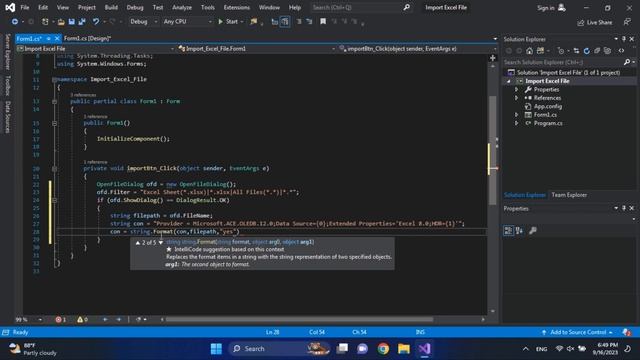Viewport: 640px width, 360px height.
Task: Click the Undo toolbar icon
Action: coord(96,22)
